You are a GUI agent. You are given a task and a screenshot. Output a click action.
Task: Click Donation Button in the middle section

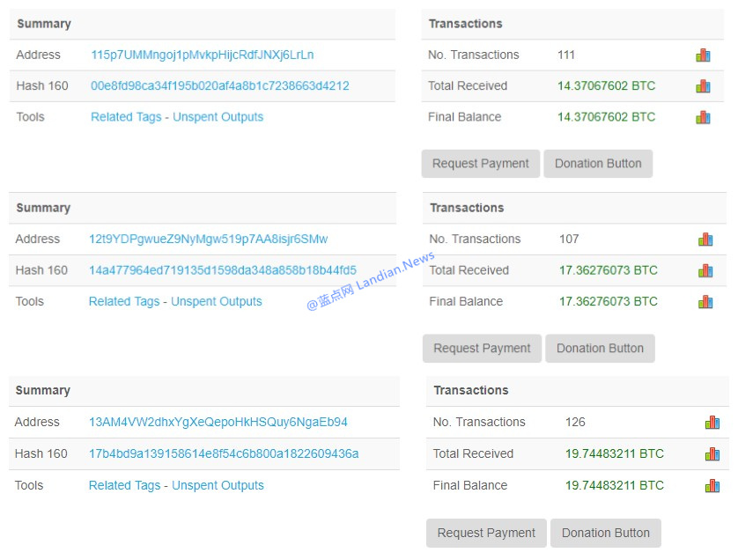pyautogui.click(x=600, y=348)
